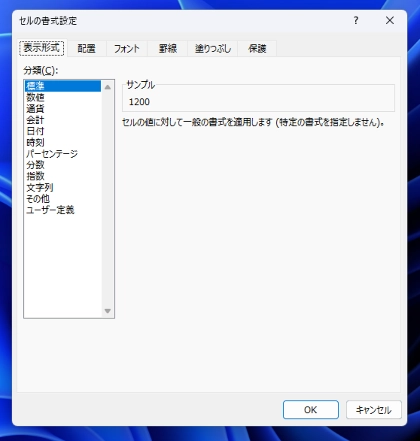Switch to the 表示形式 tab
The height and width of the screenshot is (441, 420).
point(42,48)
